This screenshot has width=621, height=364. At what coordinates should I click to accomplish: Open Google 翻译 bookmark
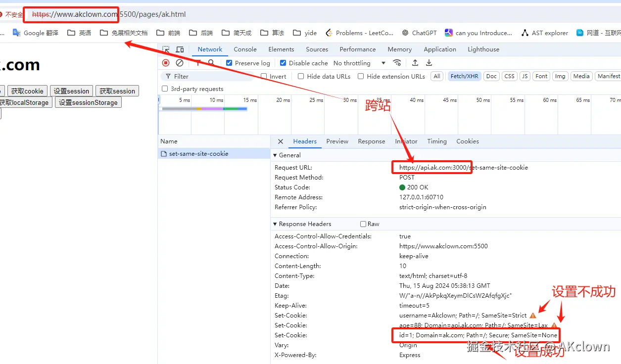pyautogui.click(x=36, y=33)
